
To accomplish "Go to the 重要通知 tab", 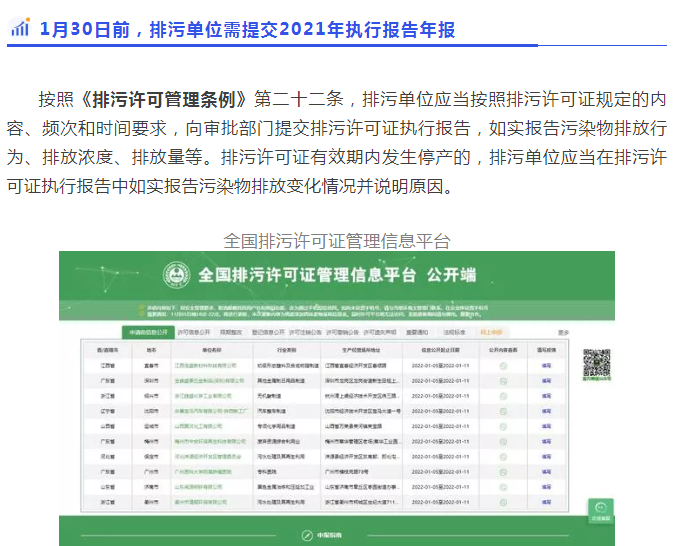I will (x=419, y=332).
